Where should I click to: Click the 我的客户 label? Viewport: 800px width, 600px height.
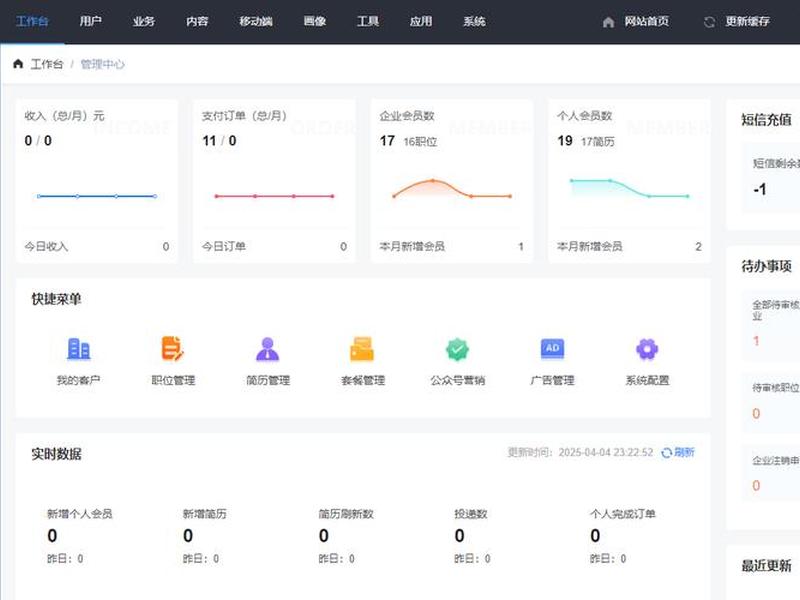pos(79,380)
